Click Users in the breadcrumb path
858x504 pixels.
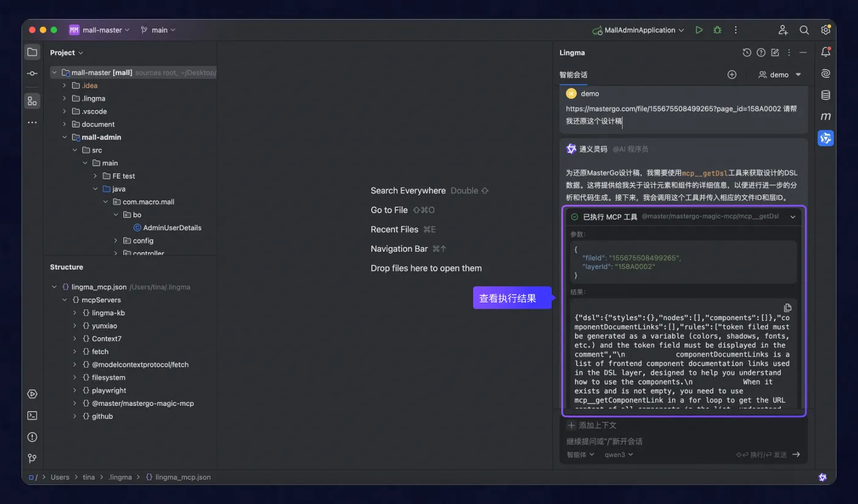coord(60,477)
